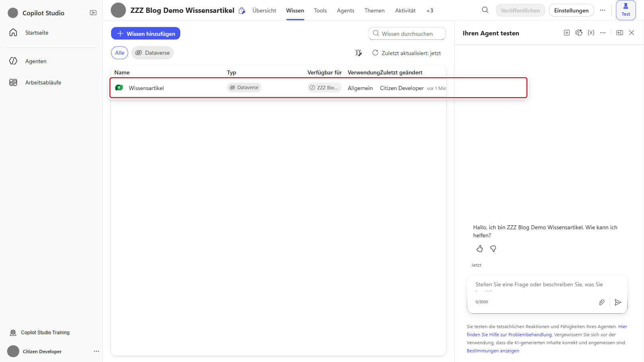Go to Startseite in the sidebar
The width and height of the screenshot is (644, 362).
point(37,33)
